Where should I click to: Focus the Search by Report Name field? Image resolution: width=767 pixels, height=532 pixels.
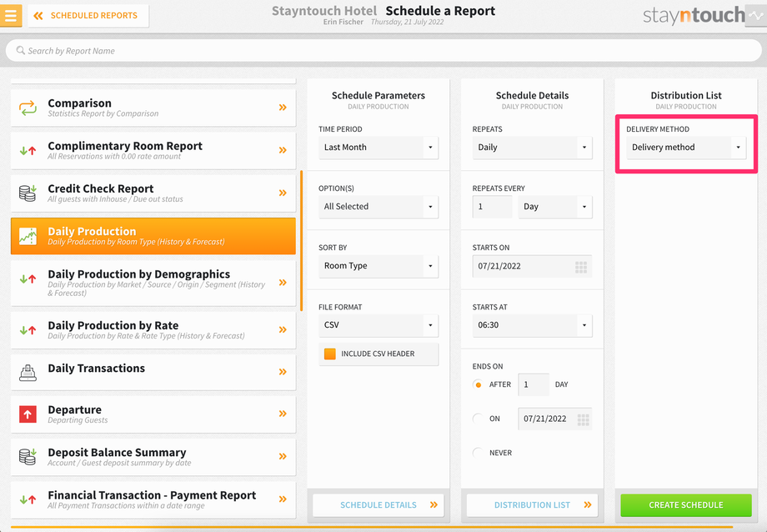383,51
